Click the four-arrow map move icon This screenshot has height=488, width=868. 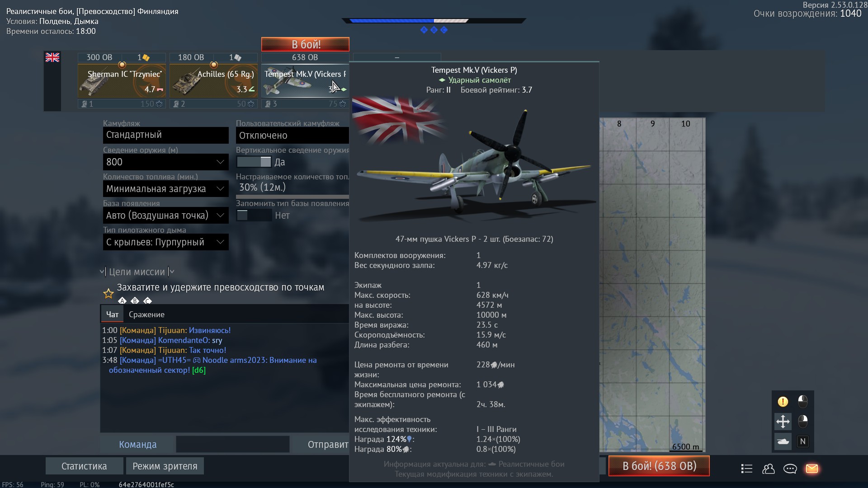783,422
